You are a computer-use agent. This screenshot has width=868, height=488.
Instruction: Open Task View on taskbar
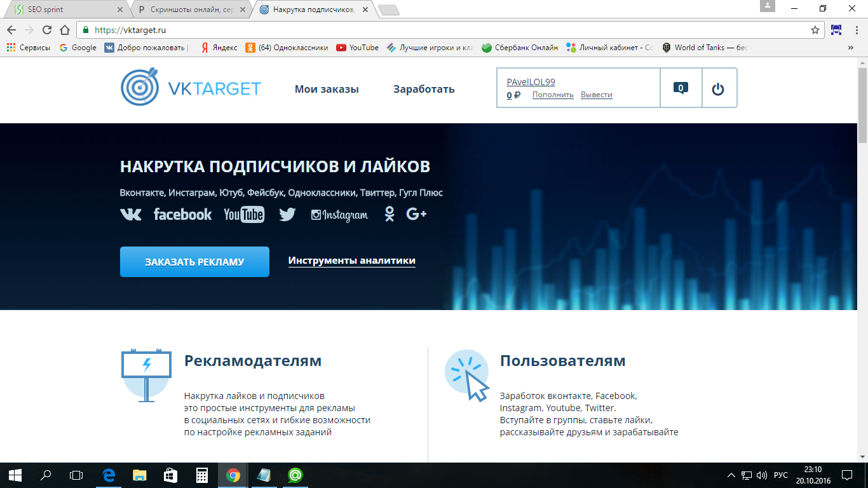[76, 475]
